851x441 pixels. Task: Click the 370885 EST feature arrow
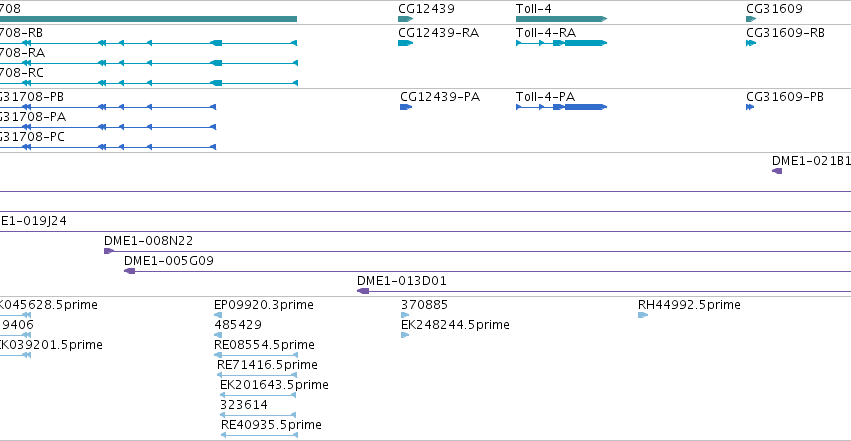[405, 315]
